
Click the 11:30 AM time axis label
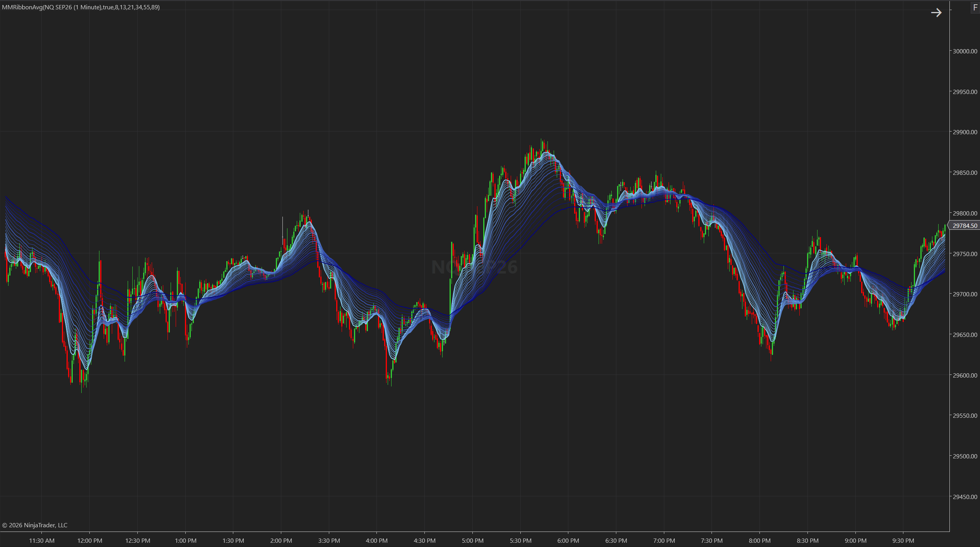click(x=42, y=540)
